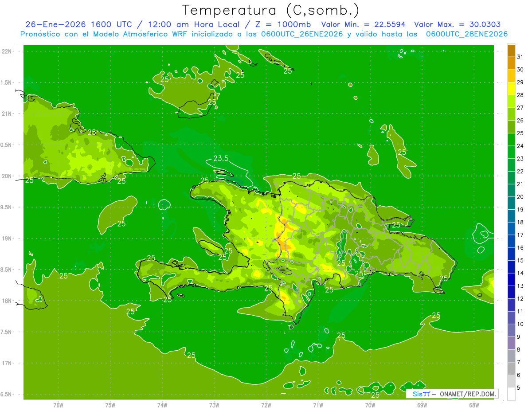
Task: Click the '28' colorbar label
Action: (x=520, y=95)
